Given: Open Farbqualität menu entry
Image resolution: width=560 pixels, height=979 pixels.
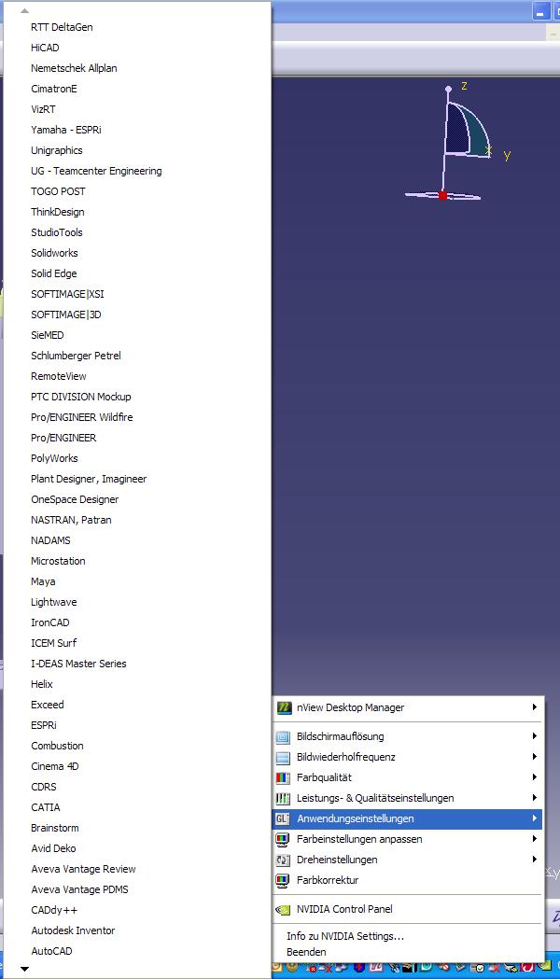Looking at the screenshot, I should (x=408, y=777).
